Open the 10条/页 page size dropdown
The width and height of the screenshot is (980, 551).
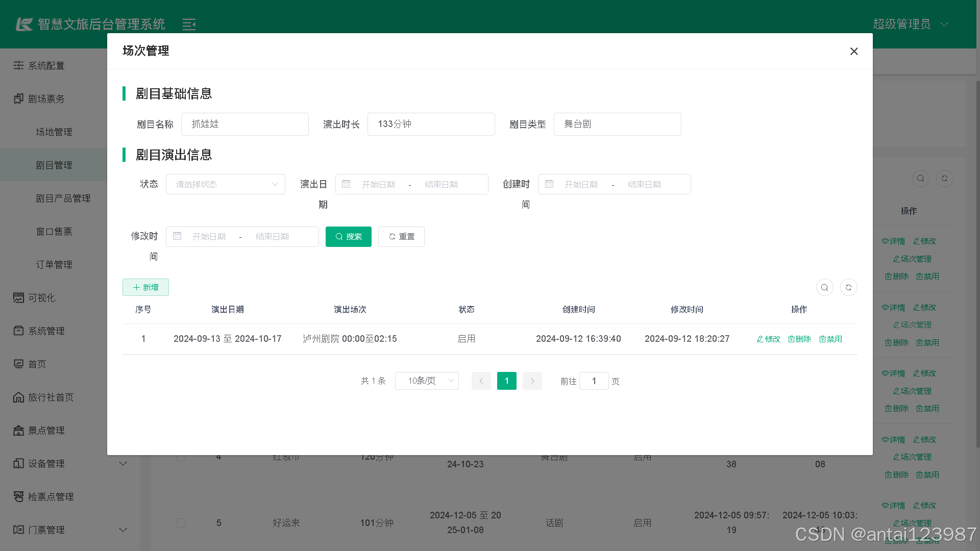427,381
